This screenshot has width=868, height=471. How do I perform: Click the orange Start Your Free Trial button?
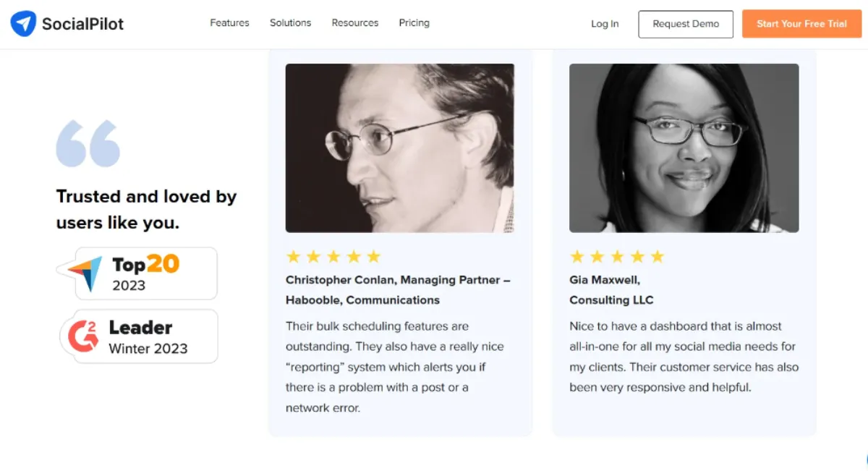801,24
